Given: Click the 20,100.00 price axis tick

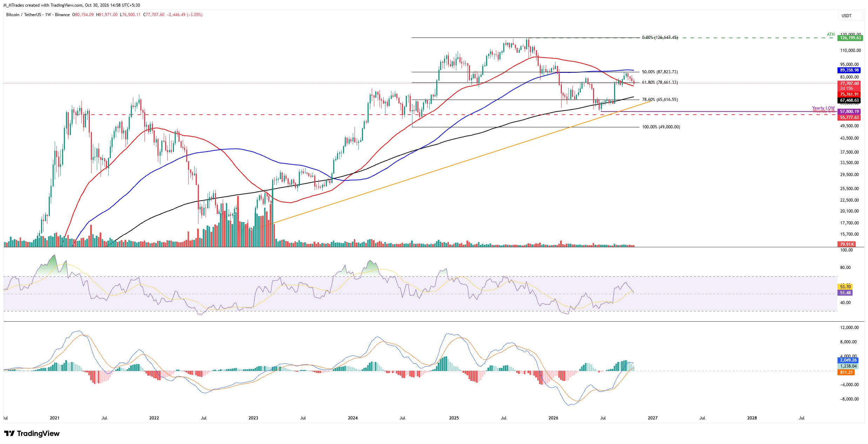Looking at the screenshot, I should click(849, 211).
